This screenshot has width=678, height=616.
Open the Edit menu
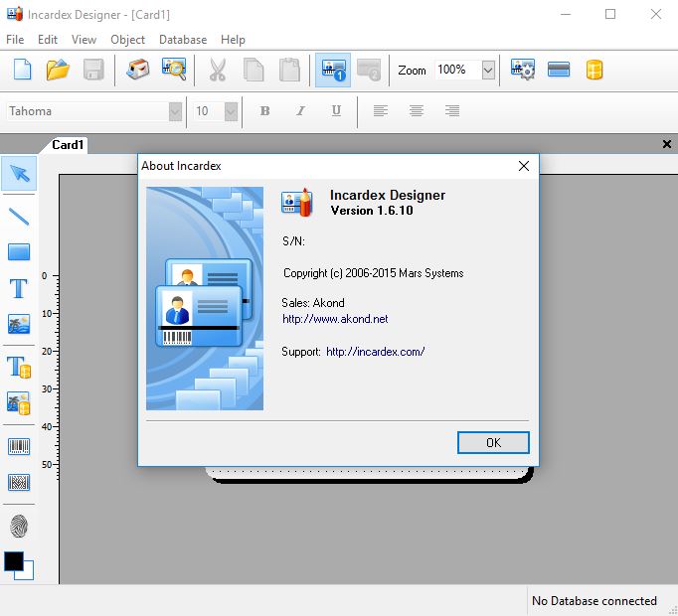coord(48,40)
